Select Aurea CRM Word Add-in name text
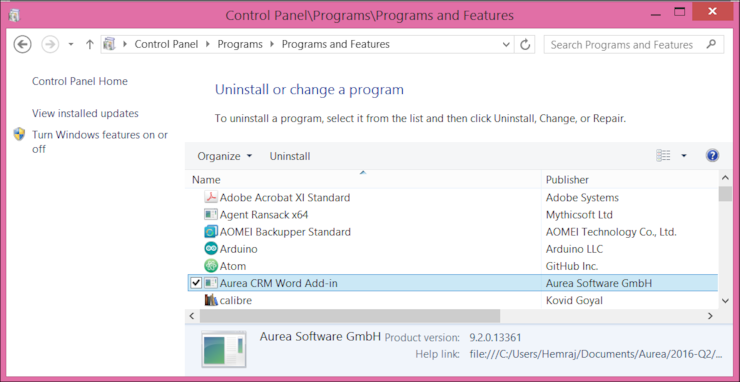 [278, 283]
